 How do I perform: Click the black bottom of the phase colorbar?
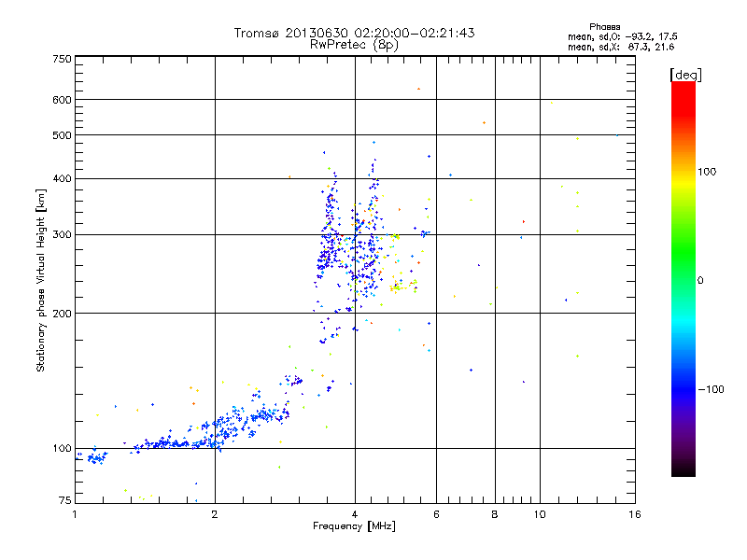pyautogui.click(x=684, y=469)
